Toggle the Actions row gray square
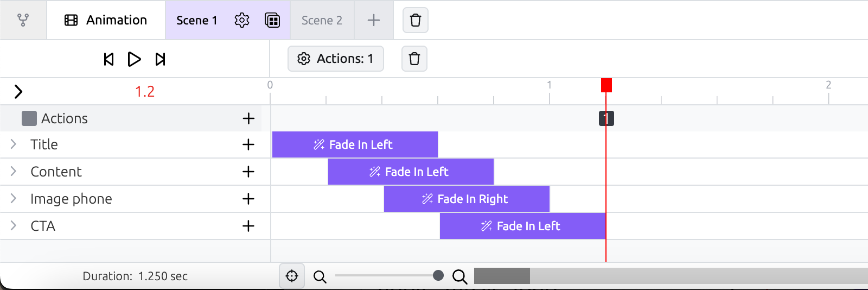868x290 pixels. pos(29,118)
